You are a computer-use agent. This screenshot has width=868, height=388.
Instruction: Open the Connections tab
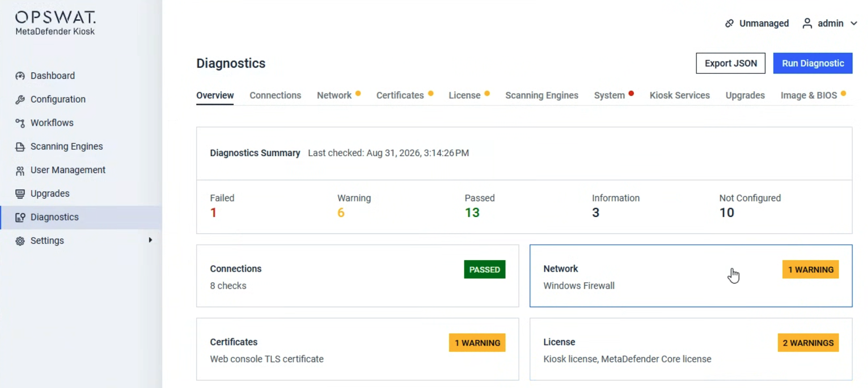click(x=275, y=95)
